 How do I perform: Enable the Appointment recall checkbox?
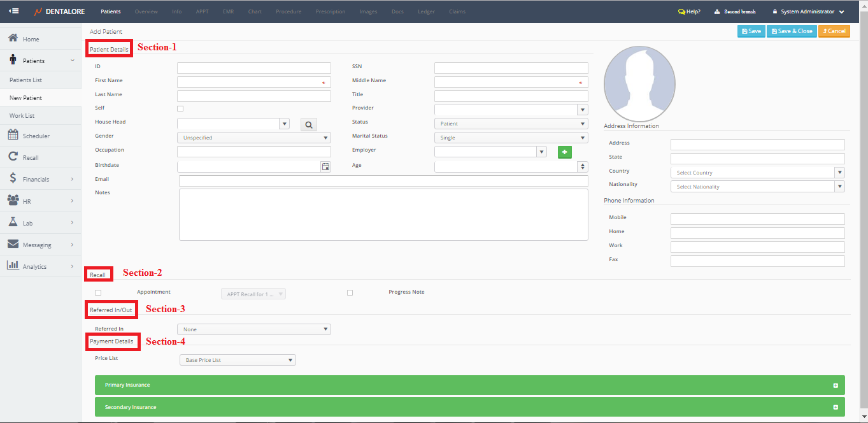[x=98, y=293]
